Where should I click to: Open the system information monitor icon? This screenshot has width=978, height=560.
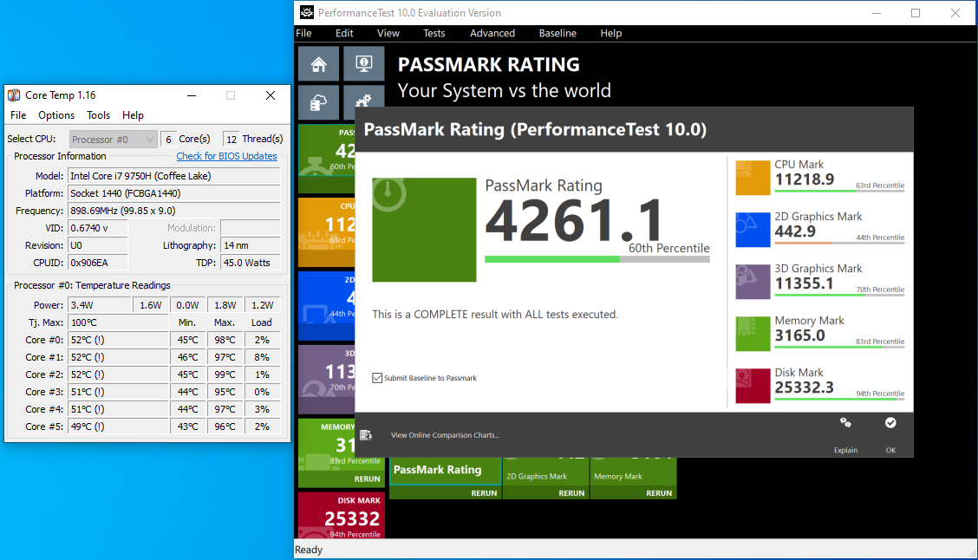click(x=363, y=63)
